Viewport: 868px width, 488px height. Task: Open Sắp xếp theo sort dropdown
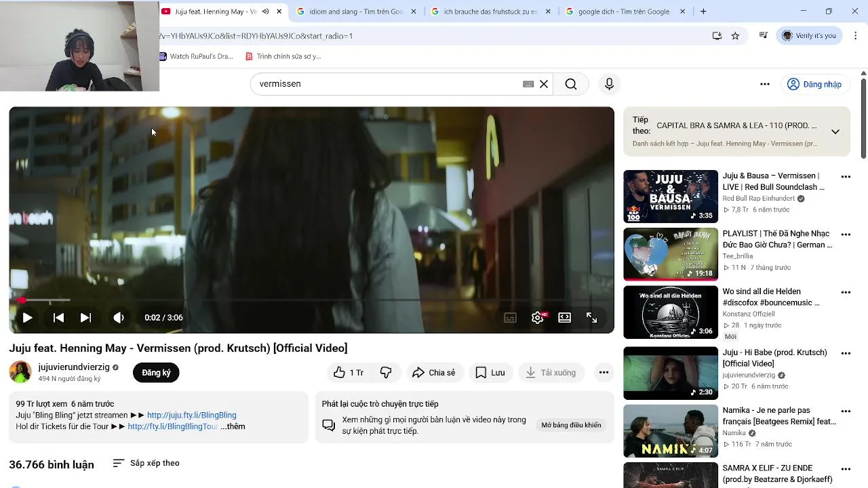[x=146, y=463]
